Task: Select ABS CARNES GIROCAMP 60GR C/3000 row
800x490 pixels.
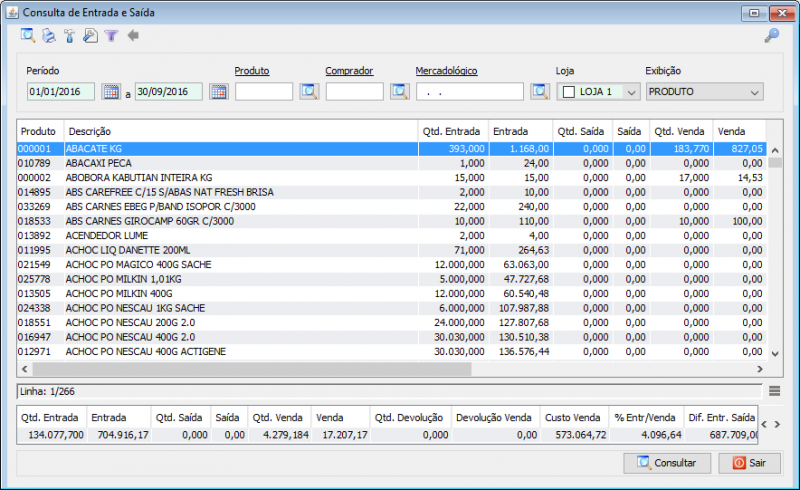Action: 391,221
